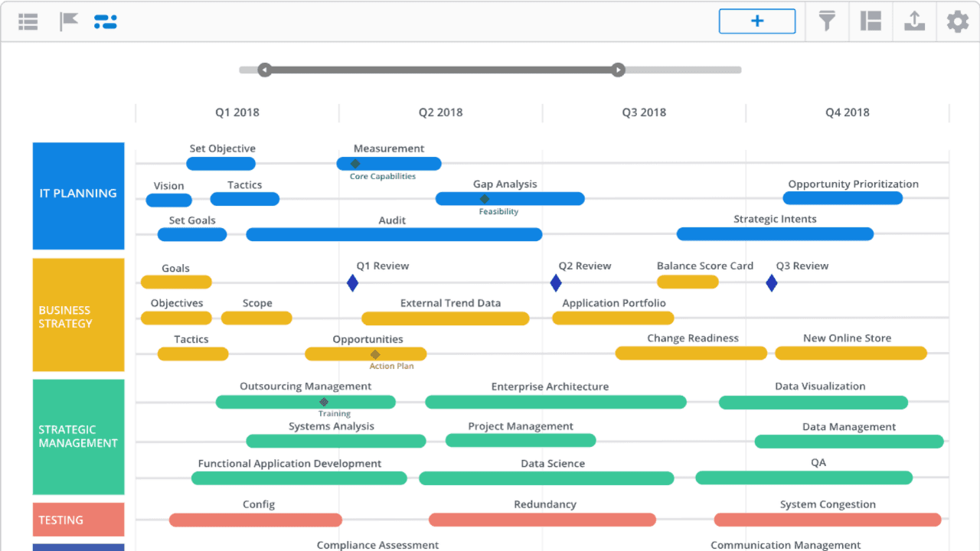Switch to the list view icon
This screenshot has height=551, width=980.
click(x=28, y=21)
